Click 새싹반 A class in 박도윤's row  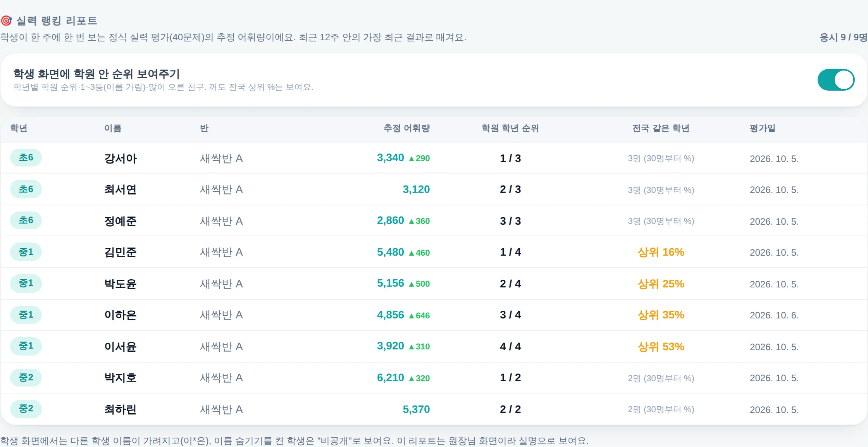pyautogui.click(x=221, y=284)
